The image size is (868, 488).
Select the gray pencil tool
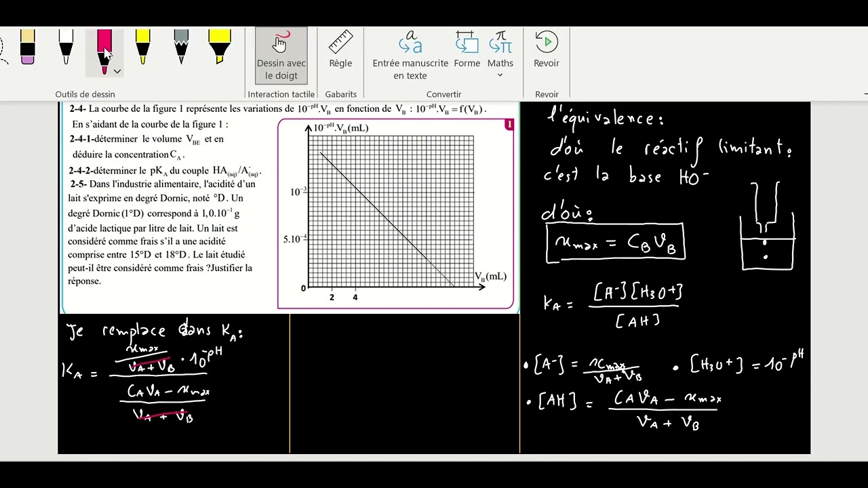point(181,47)
